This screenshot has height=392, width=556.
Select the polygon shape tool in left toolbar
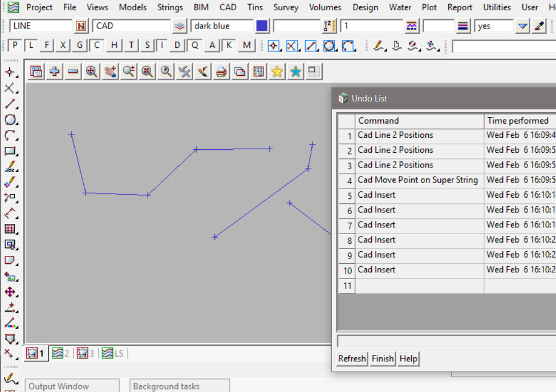(x=10, y=339)
